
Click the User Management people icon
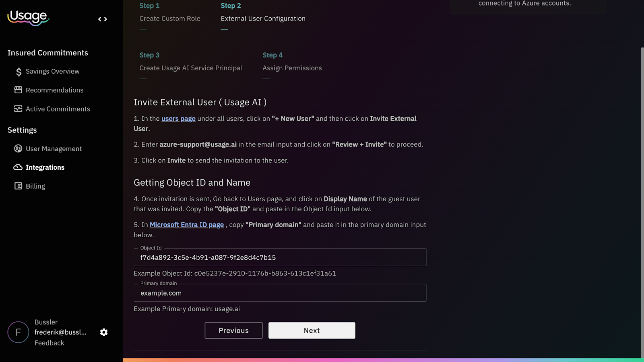coord(18,148)
